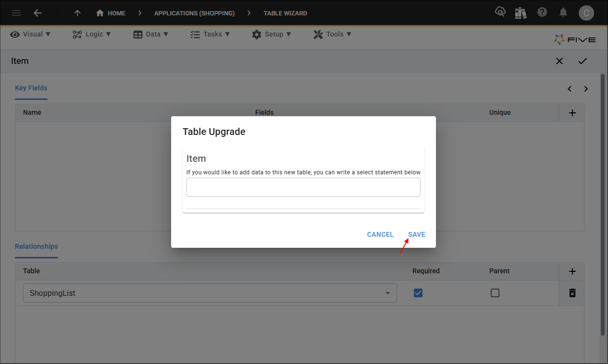Open the Data menu
Image resolution: width=608 pixels, height=364 pixels.
151,34
